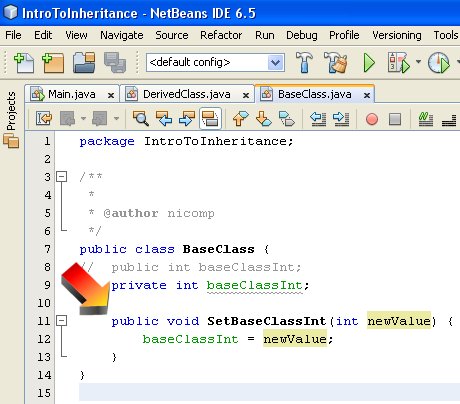Open dropdown arrow after Back history icon

point(83,118)
